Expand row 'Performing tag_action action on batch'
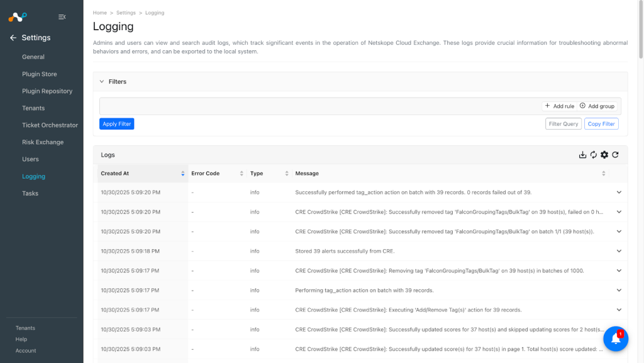Screen dimensions: 644x363 619,290
